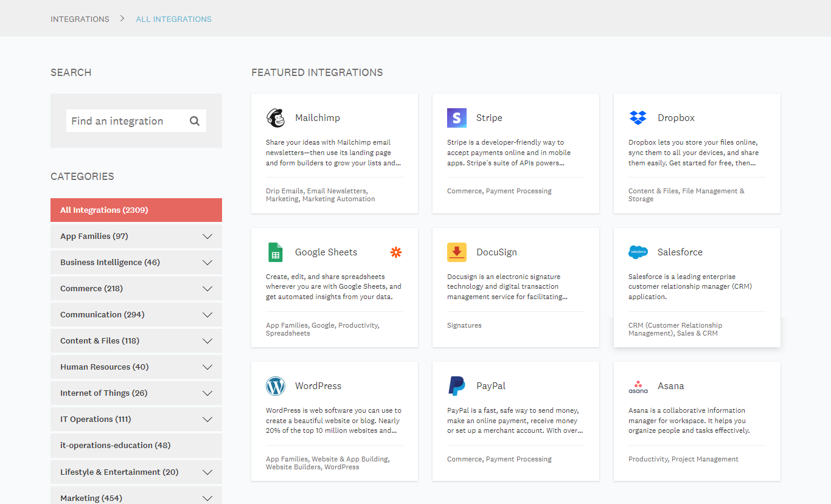Click the search magnifier icon

195,121
